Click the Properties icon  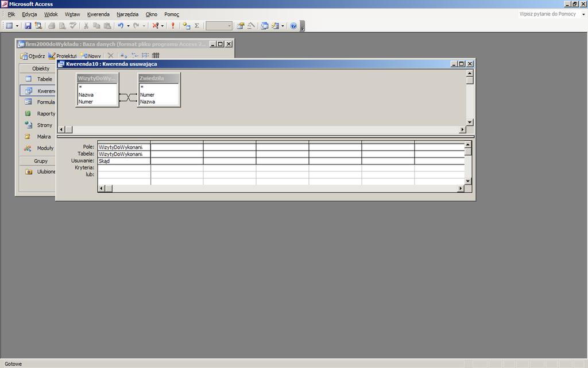coord(241,25)
